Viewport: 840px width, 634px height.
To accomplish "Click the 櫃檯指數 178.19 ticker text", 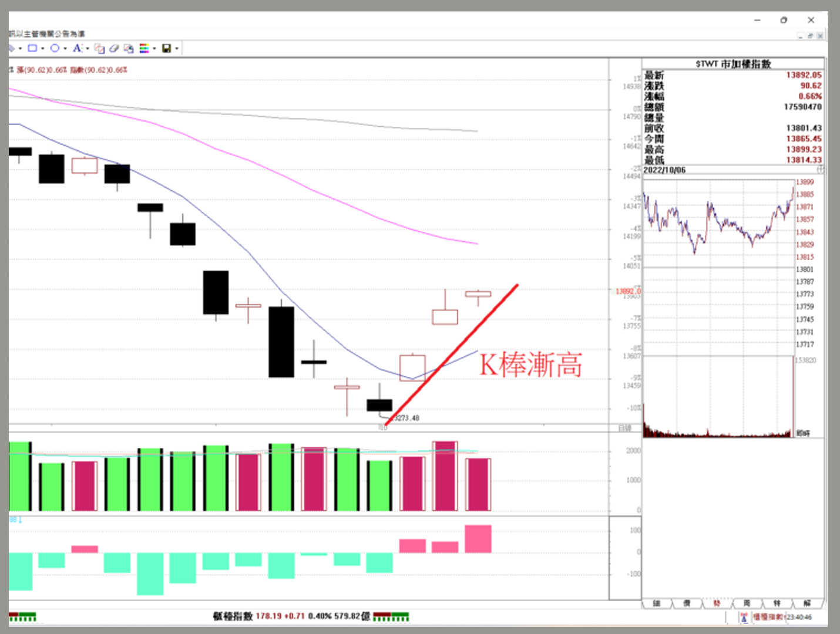I will click(258, 616).
